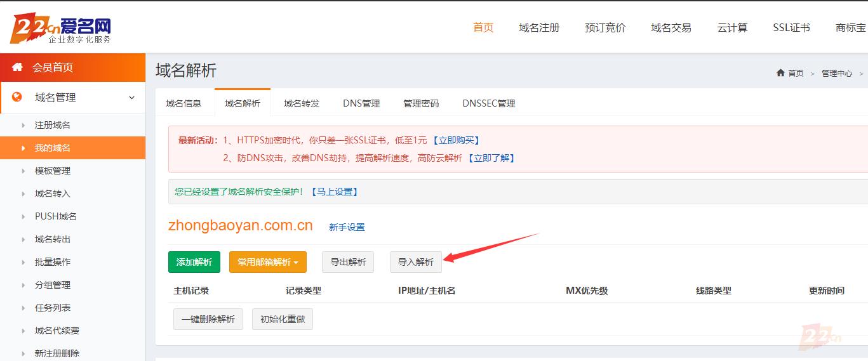Select 域名转入 in the sidebar

(x=53, y=194)
